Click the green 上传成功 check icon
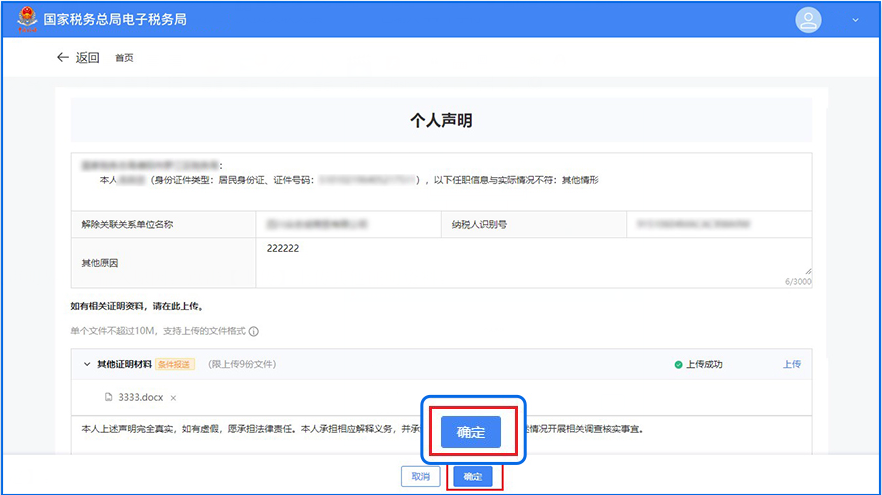The image size is (882, 495). point(678,364)
